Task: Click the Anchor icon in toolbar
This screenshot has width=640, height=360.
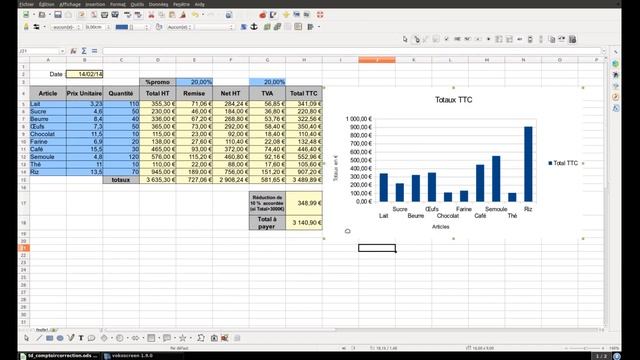Action: (x=254, y=27)
